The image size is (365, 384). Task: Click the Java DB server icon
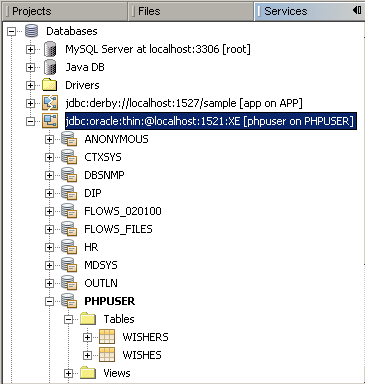50,67
